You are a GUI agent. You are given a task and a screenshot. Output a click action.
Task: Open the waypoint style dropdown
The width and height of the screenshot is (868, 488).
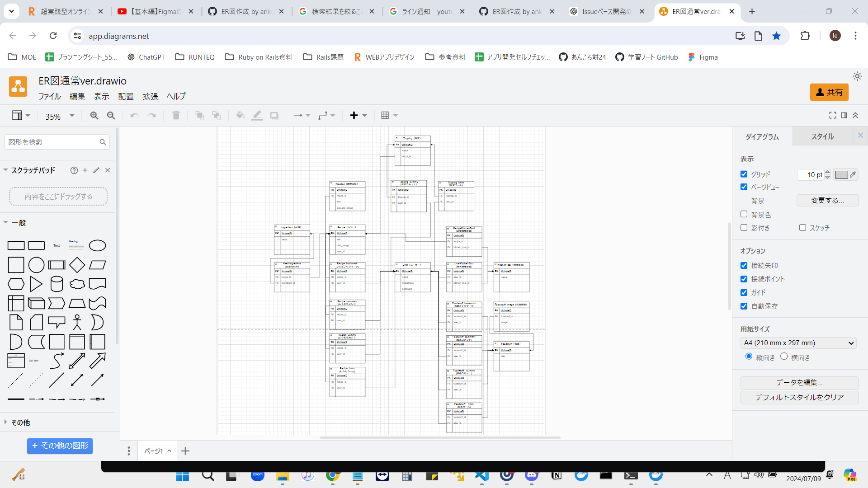[x=326, y=116]
